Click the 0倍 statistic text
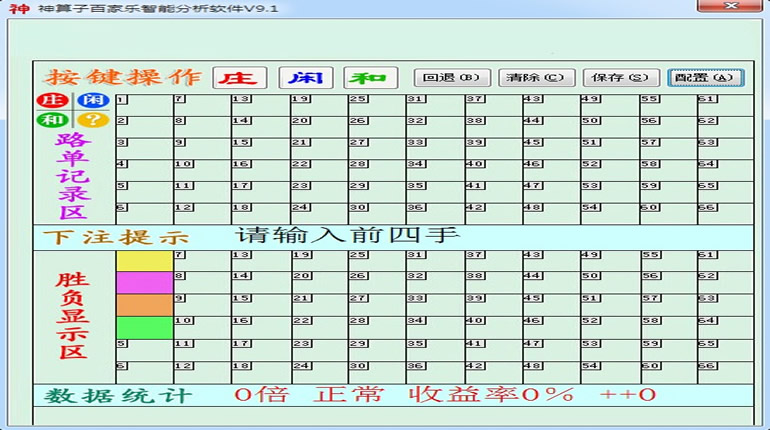 coord(261,395)
